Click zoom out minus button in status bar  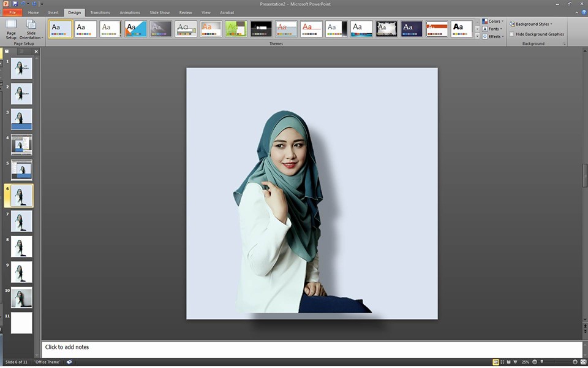tap(535, 362)
